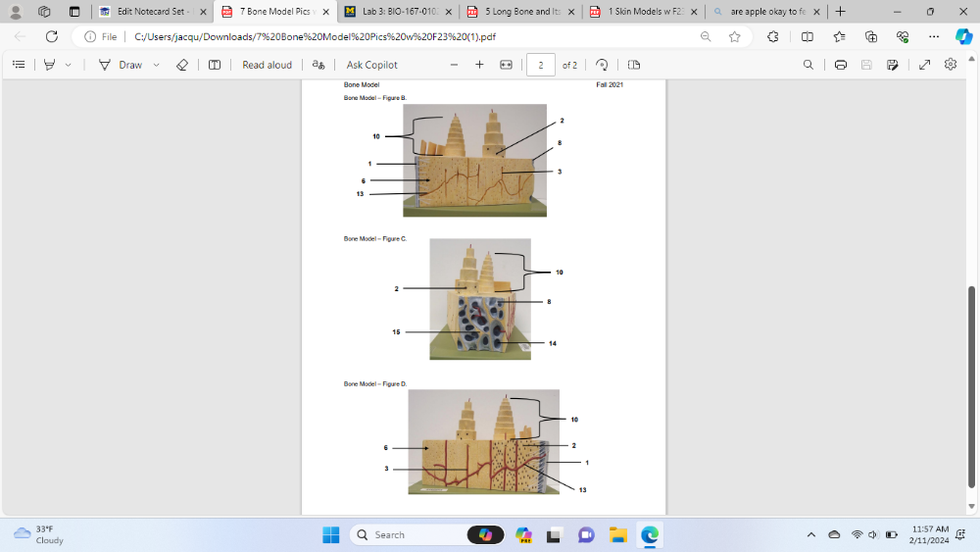Click the Print PDF icon

841,65
